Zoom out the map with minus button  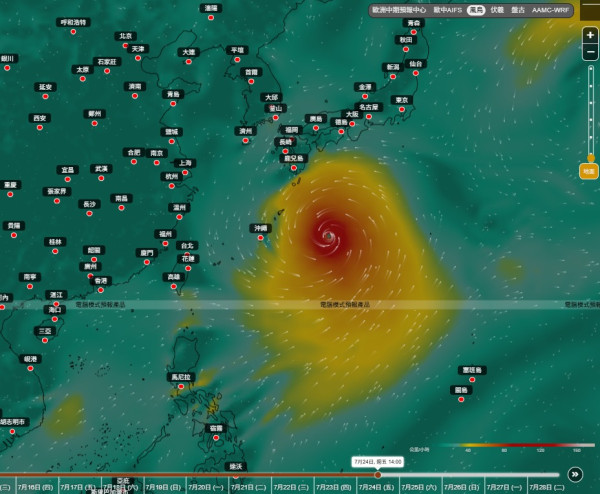click(x=590, y=52)
